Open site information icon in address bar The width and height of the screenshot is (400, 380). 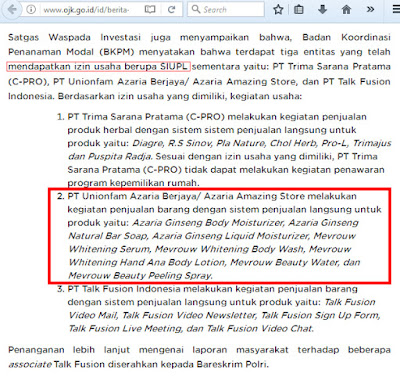[x=31, y=10]
